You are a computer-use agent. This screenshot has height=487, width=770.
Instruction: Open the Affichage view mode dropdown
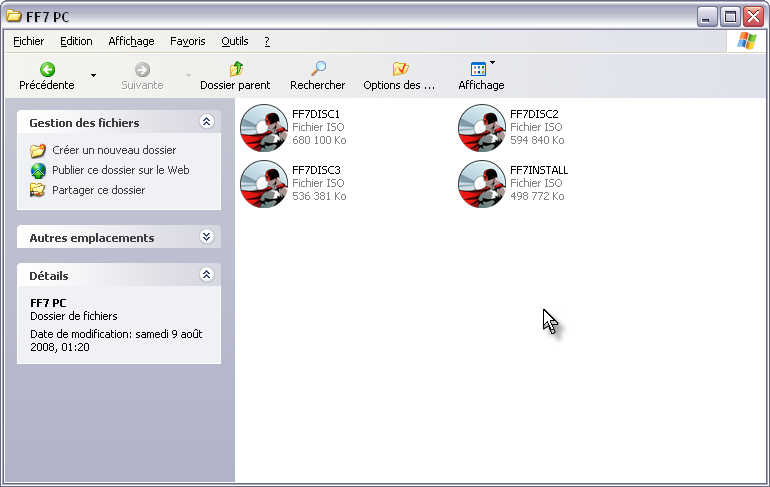coord(481,76)
